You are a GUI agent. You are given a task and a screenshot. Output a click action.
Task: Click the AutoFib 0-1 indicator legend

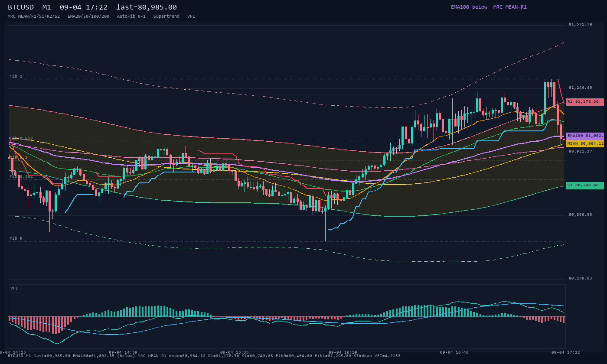[131, 16]
